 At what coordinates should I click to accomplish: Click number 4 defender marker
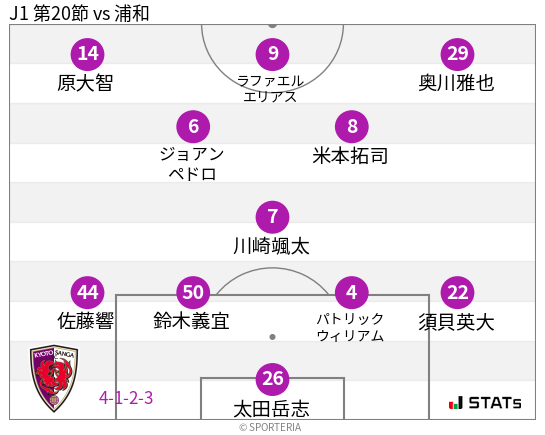click(352, 293)
